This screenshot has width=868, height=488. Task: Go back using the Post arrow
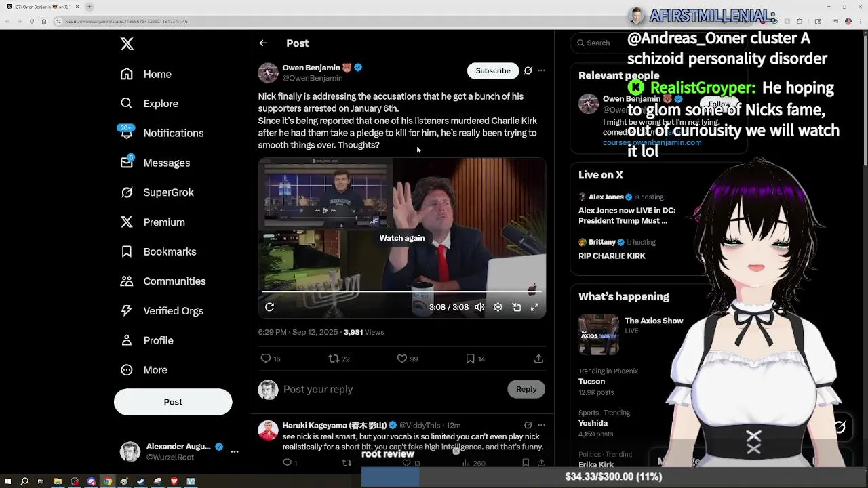coord(263,43)
